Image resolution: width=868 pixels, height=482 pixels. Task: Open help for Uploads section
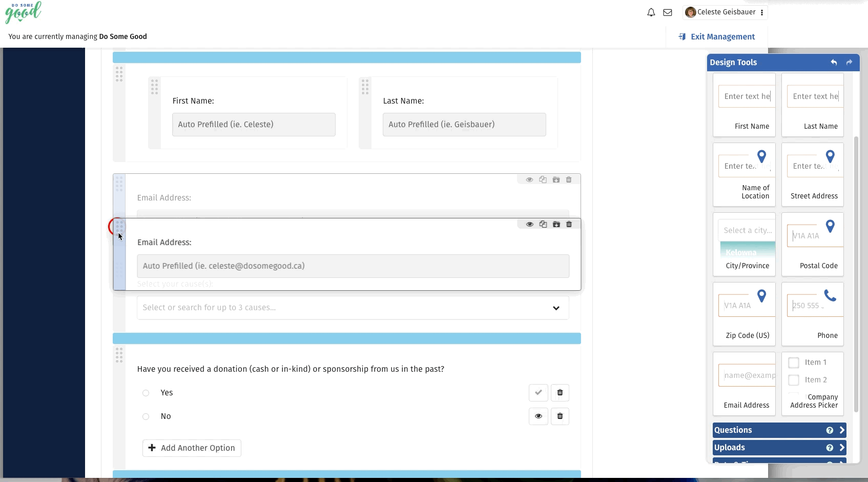pyautogui.click(x=830, y=448)
